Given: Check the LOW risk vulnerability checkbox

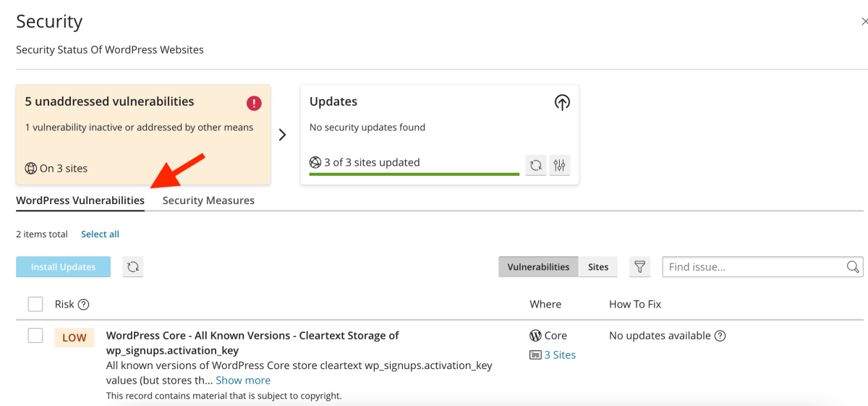Looking at the screenshot, I should click(x=35, y=336).
